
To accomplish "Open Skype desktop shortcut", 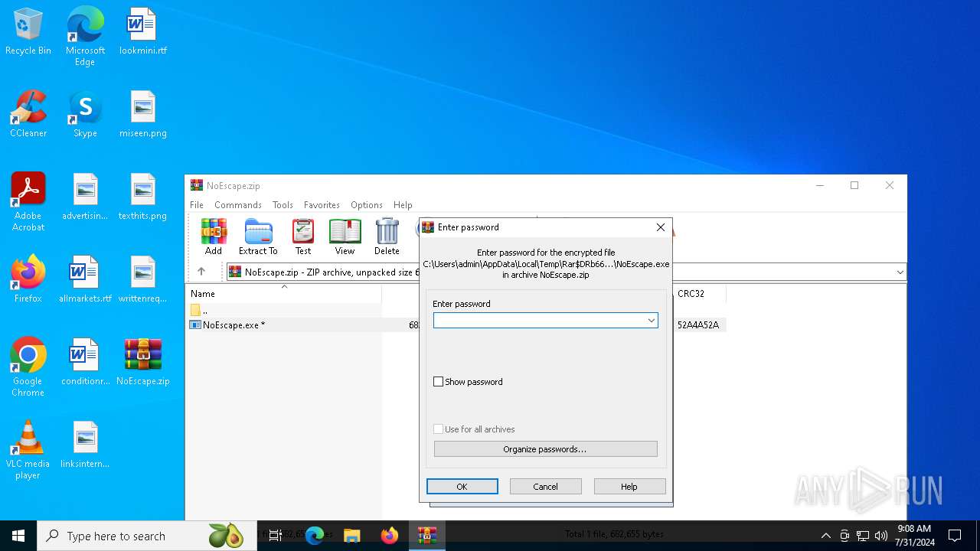I will 85,114.
